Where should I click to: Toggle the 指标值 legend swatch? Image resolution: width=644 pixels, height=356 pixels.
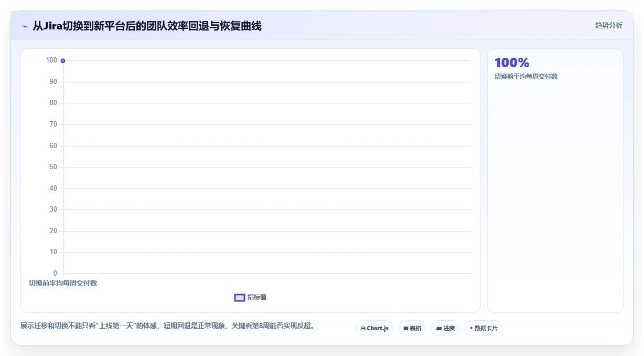240,298
